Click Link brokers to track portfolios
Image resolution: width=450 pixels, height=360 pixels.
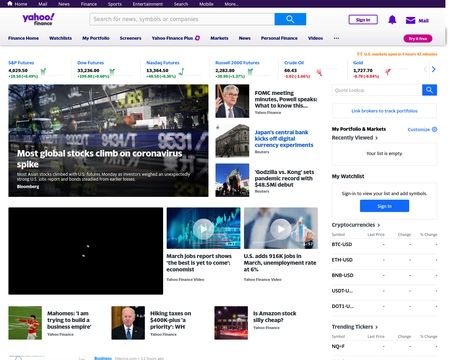click(384, 111)
